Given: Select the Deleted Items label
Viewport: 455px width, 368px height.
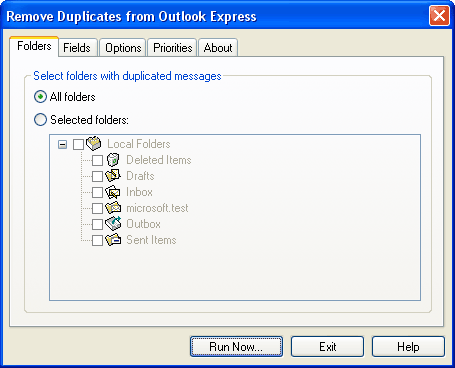Looking at the screenshot, I should (x=159, y=160).
